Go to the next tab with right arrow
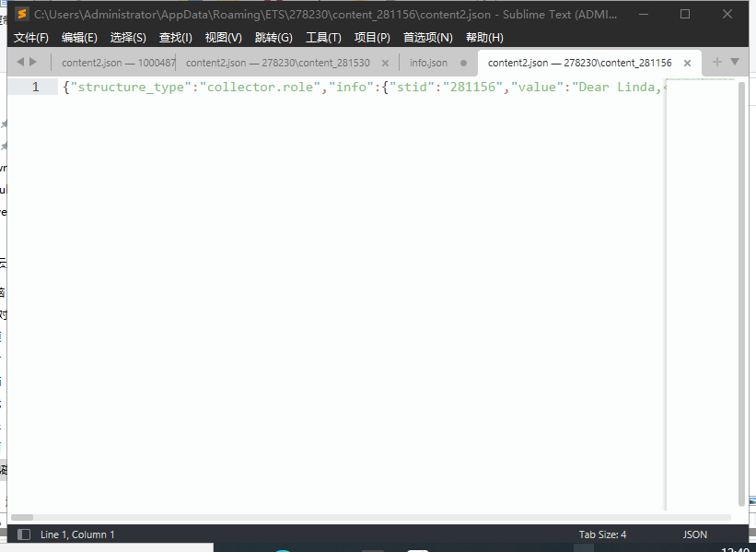This screenshot has height=552, width=756. point(33,62)
